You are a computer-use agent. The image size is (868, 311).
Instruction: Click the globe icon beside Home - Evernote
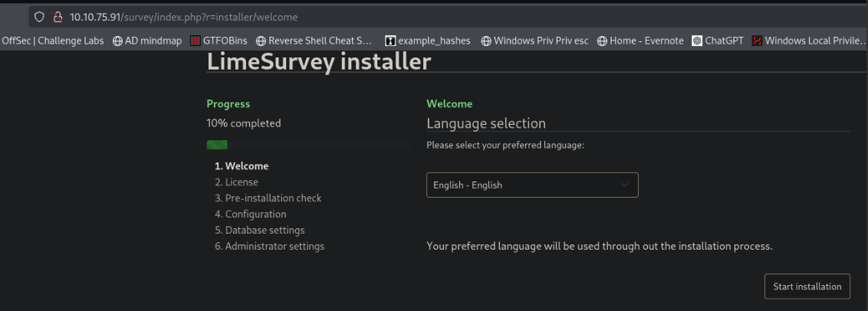(602, 41)
